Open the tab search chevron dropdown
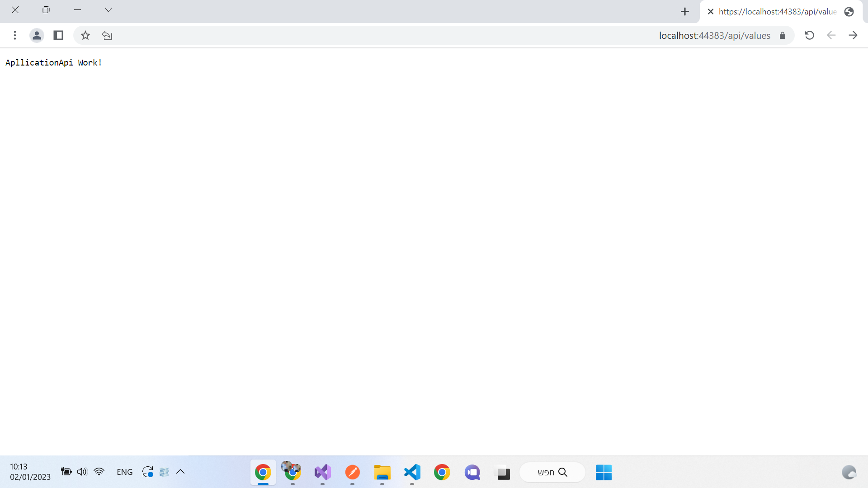The width and height of the screenshot is (868, 488). tap(108, 10)
